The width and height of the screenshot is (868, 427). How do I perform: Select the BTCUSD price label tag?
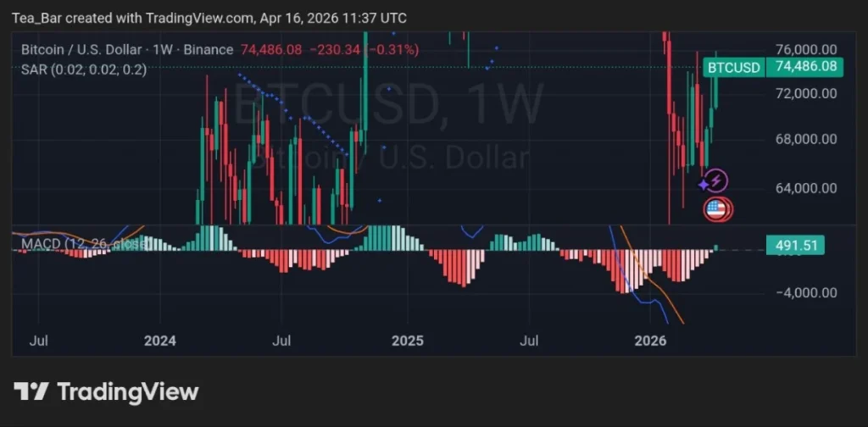[x=733, y=67]
